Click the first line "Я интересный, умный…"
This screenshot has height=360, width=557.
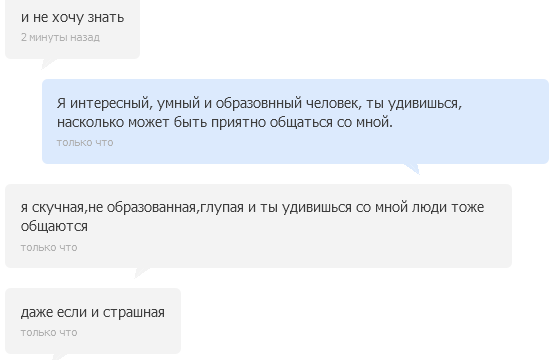(259, 103)
